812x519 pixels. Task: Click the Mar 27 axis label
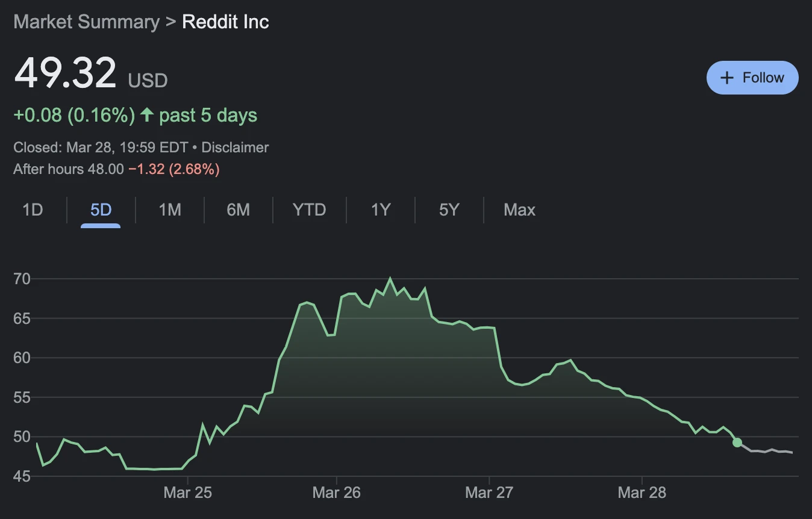(490, 493)
